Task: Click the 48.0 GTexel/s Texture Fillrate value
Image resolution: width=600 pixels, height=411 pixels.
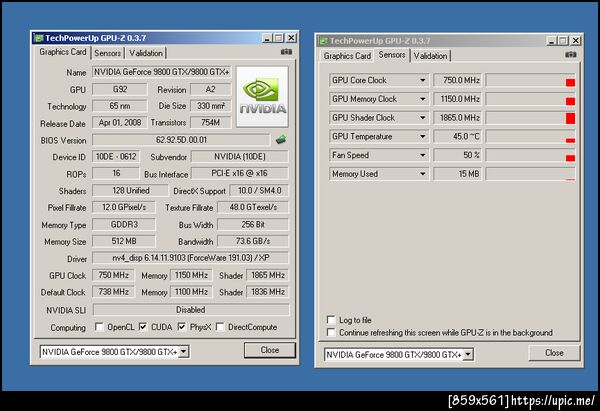Action: pyautogui.click(x=253, y=207)
